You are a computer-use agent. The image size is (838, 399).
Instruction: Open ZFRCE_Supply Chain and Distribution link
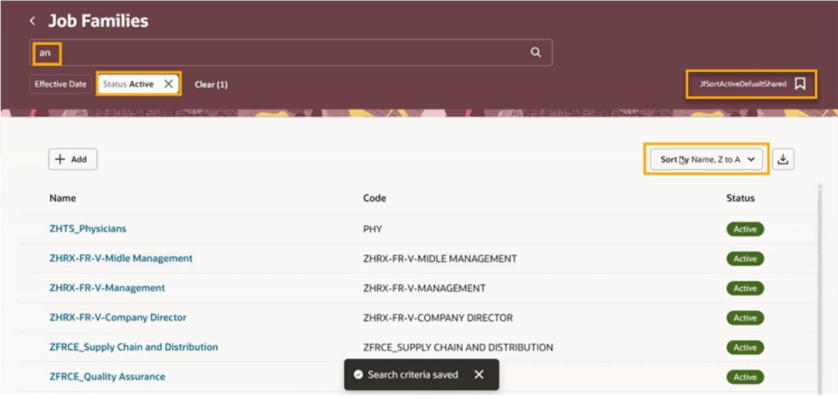[x=134, y=347]
